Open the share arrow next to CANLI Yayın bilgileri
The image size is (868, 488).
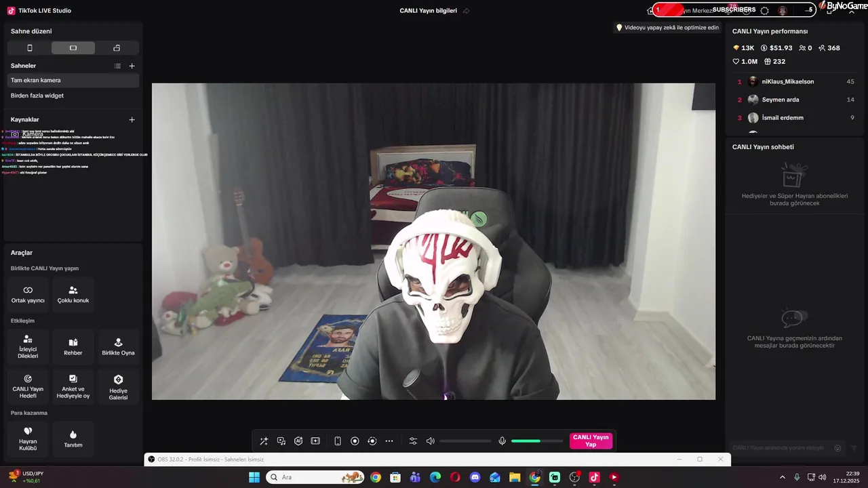467,11
